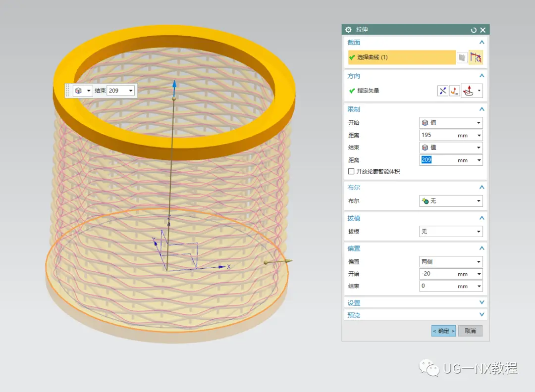Click the sketch section icon

(462, 57)
